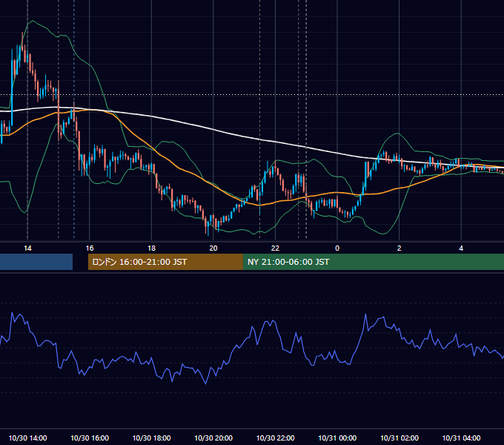Viewport: 504px width, 445px height.
Task: Click the 22 hour axis label
Action: [275, 248]
